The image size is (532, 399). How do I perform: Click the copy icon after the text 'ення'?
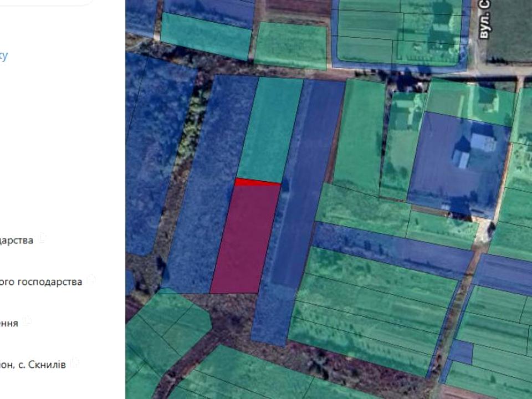[x=27, y=321]
